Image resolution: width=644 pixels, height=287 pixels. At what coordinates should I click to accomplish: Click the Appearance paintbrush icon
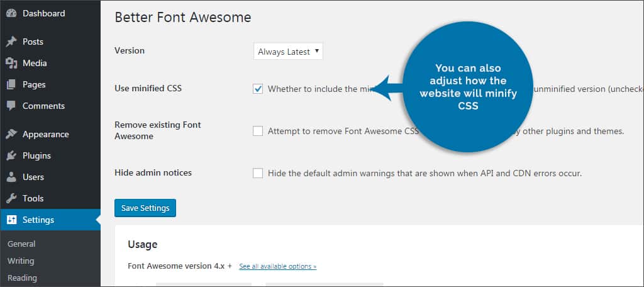pyautogui.click(x=11, y=134)
